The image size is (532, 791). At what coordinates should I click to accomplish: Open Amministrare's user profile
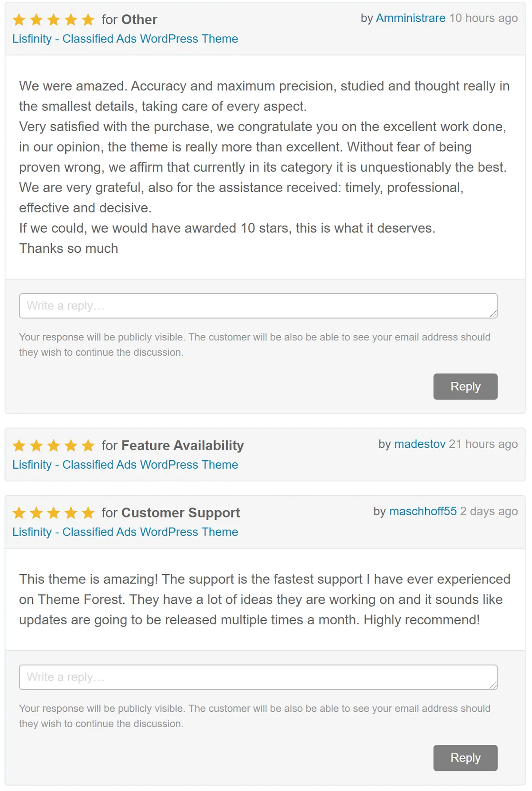pos(410,18)
